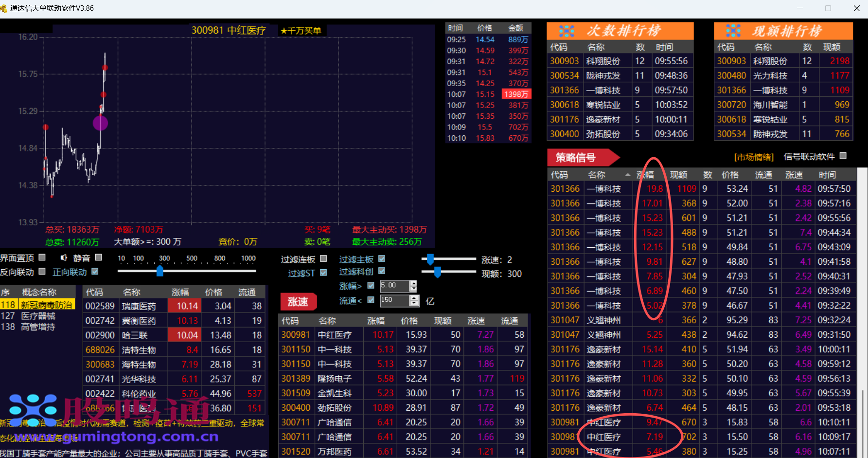Click the 现额排行榜 header icon

point(733,31)
